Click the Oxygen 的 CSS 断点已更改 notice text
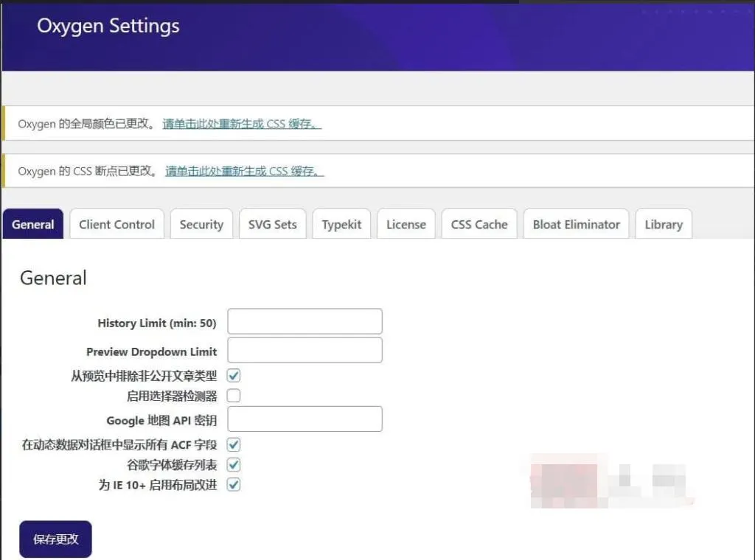Viewport: 755px width, 560px height. coord(88,171)
